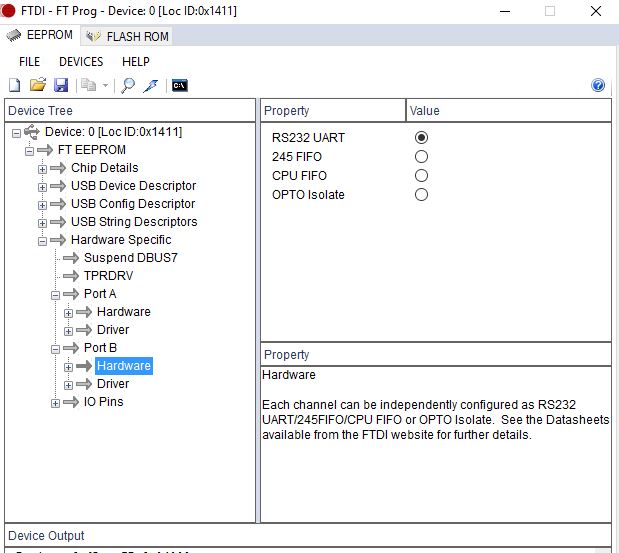Collapse the Port B node

[x=55, y=349]
